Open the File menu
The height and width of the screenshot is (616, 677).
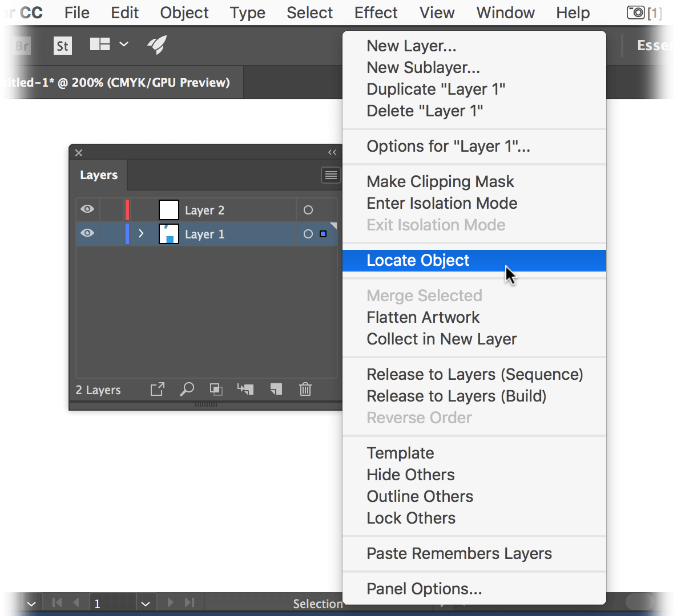tap(77, 13)
